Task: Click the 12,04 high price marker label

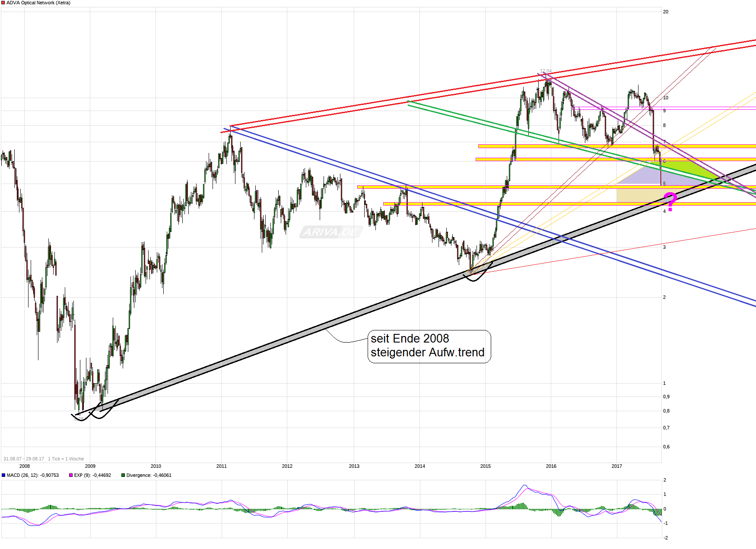Action: (x=546, y=71)
